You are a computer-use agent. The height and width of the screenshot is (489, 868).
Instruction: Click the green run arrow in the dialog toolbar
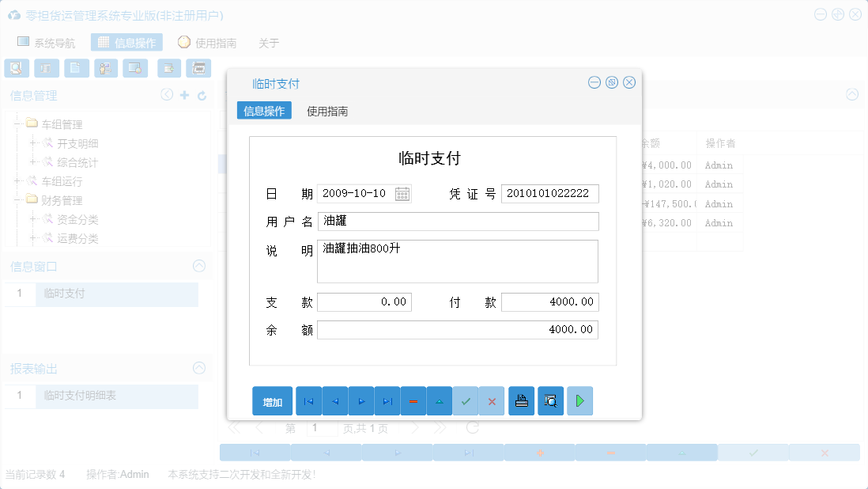pyautogui.click(x=579, y=401)
